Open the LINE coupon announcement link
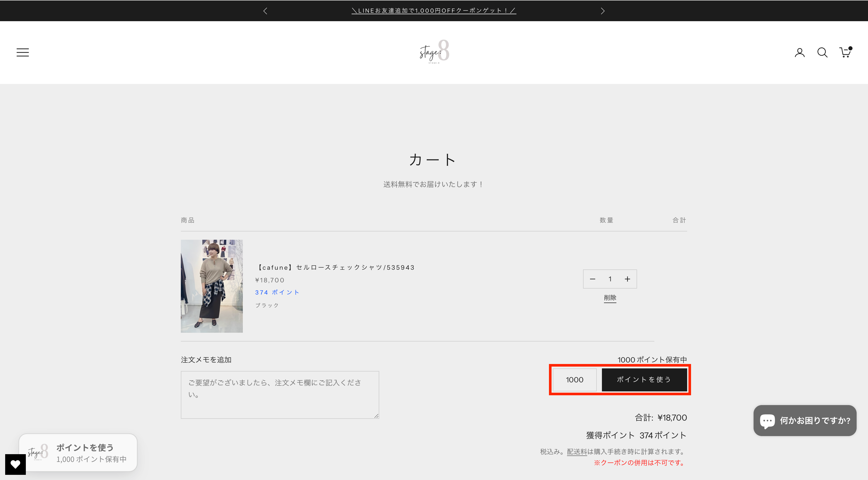Image resolution: width=868 pixels, height=480 pixels. pyautogui.click(x=434, y=11)
